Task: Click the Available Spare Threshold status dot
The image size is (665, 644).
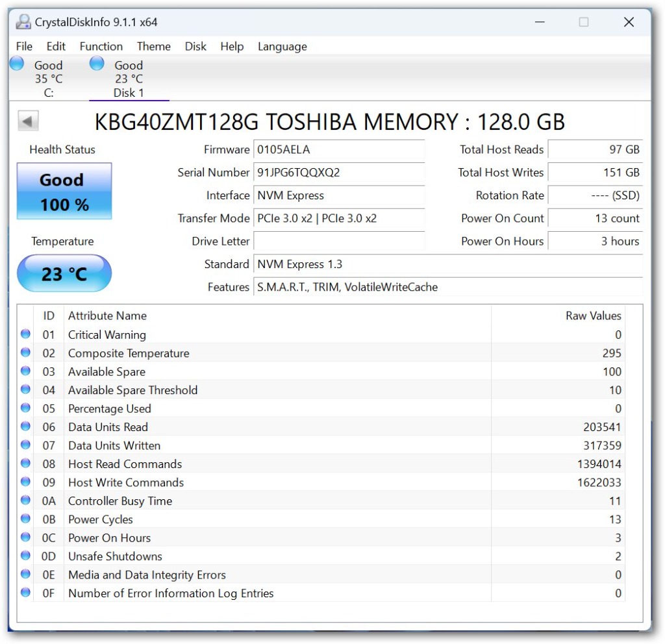Action: point(25,390)
